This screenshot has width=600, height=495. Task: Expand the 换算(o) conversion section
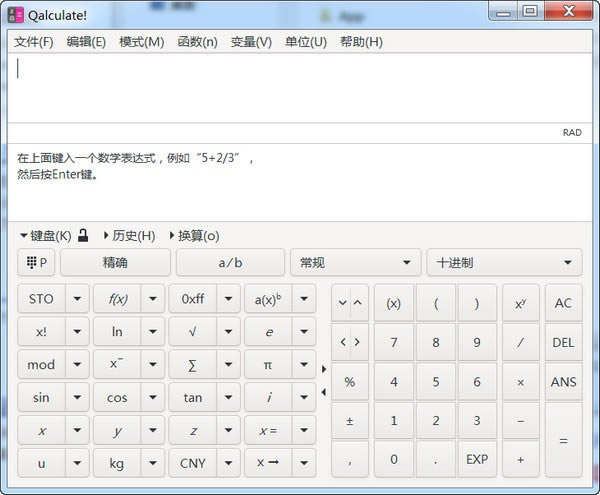click(195, 236)
